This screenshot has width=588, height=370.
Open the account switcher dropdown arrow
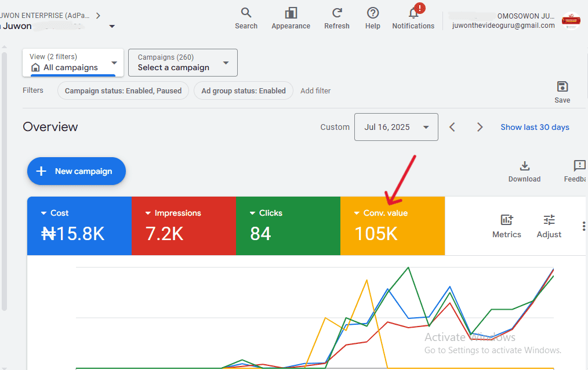(112, 26)
